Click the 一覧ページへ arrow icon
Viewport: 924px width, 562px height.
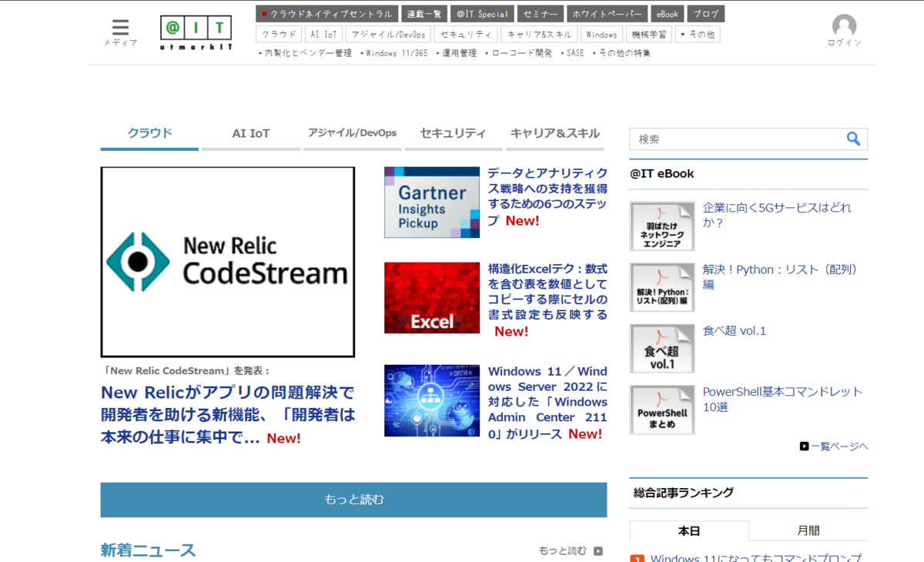[x=804, y=446]
